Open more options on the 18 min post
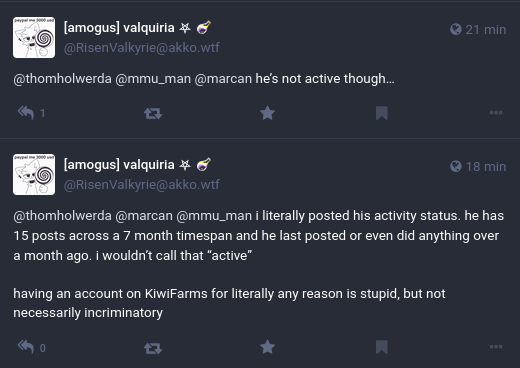 coord(496,347)
